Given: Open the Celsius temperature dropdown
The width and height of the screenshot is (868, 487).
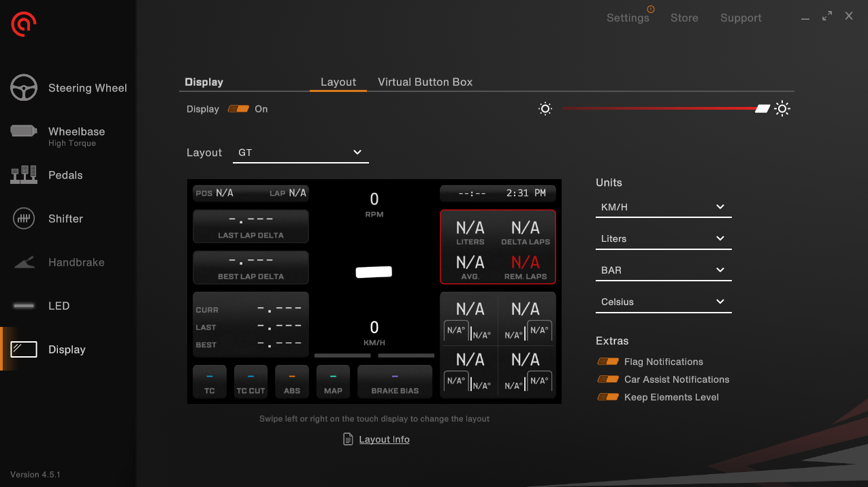Looking at the screenshot, I should pos(664,302).
